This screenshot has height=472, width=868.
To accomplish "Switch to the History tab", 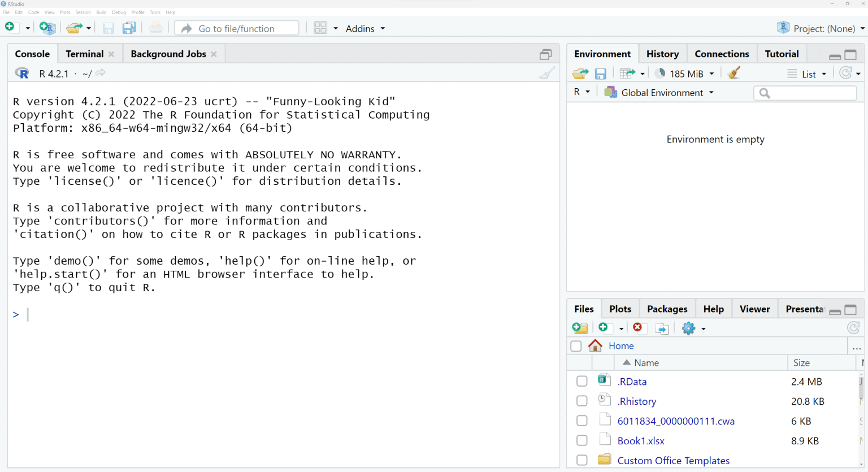I will (662, 54).
